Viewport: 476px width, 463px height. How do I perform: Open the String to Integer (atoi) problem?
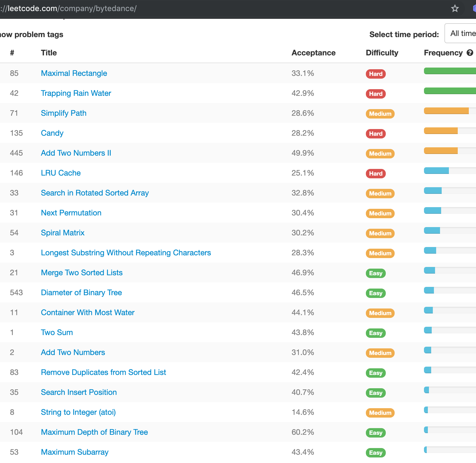point(78,412)
